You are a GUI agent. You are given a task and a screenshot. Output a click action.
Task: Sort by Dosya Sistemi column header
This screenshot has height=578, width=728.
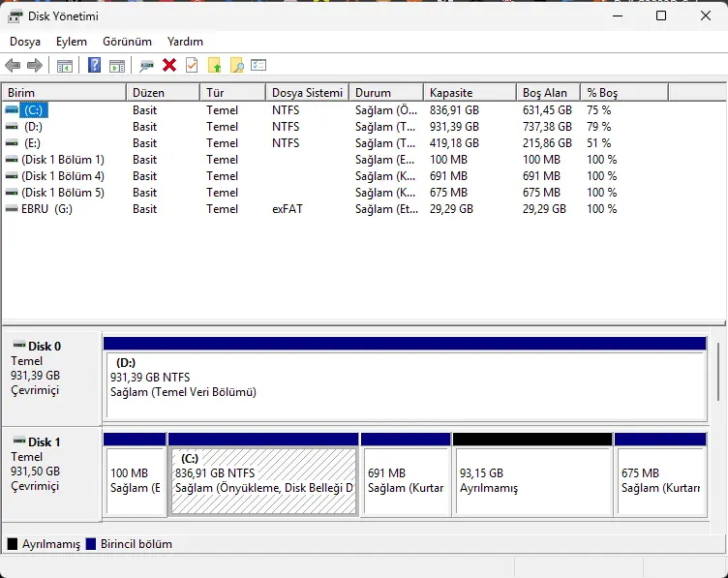pos(308,92)
